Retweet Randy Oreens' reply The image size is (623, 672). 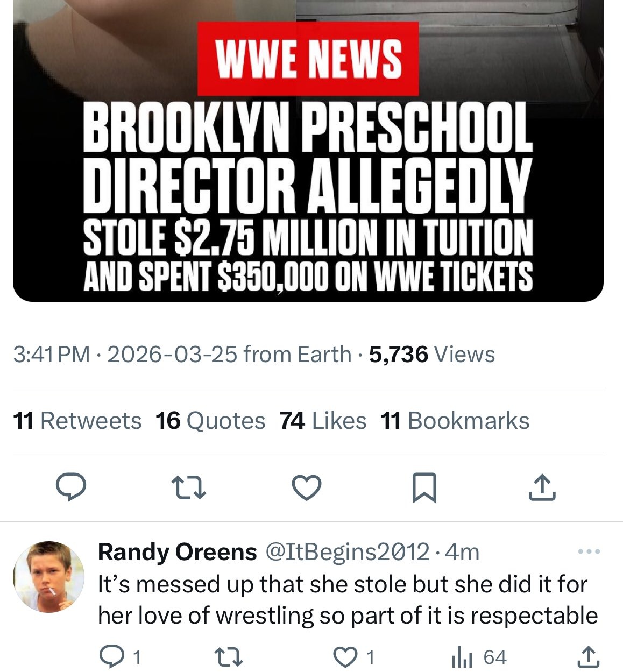tap(228, 657)
